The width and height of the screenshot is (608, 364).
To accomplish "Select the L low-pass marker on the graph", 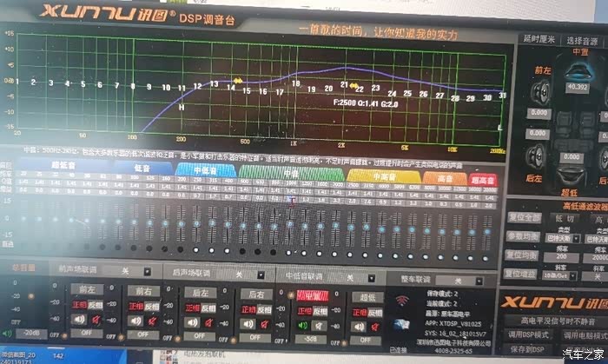I will tap(499, 128).
